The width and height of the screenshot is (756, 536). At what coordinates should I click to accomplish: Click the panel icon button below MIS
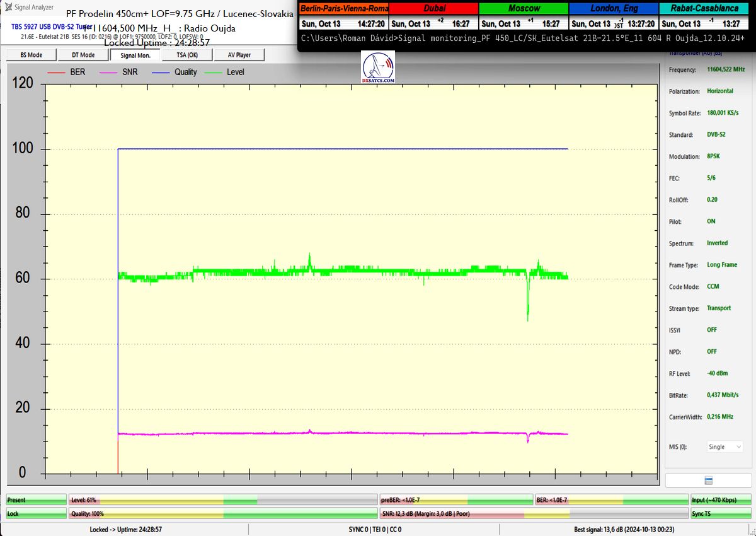tap(708, 481)
